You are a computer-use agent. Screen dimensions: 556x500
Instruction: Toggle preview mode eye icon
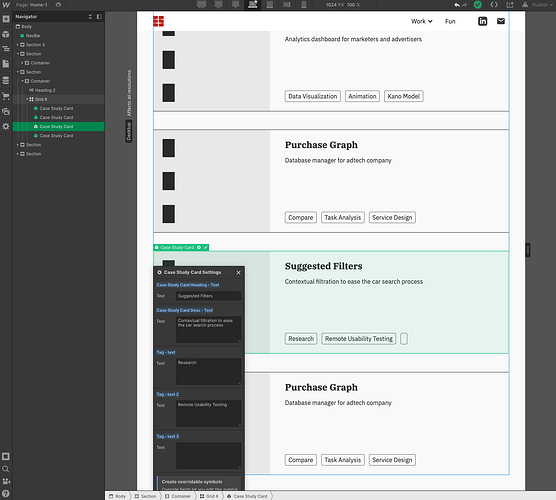coord(59,5)
